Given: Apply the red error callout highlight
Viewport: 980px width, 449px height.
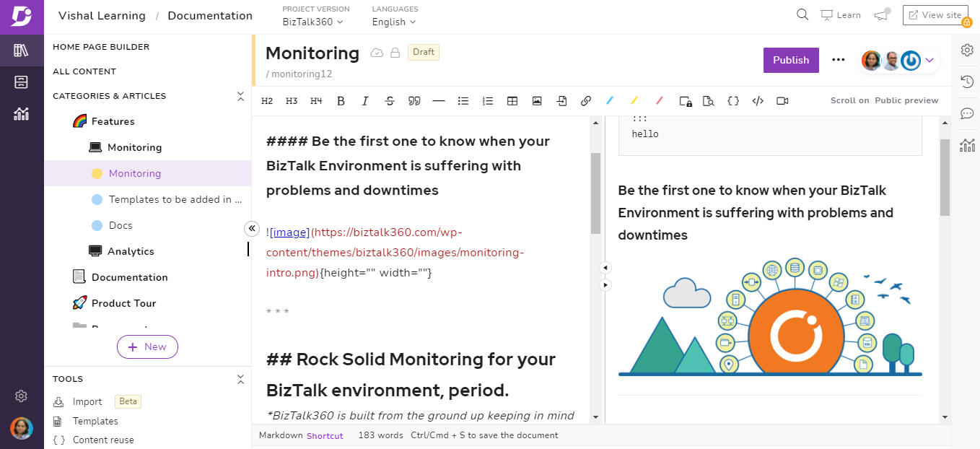Looking at the screenshot, I should pyautogui.click(x=659, y=101).
